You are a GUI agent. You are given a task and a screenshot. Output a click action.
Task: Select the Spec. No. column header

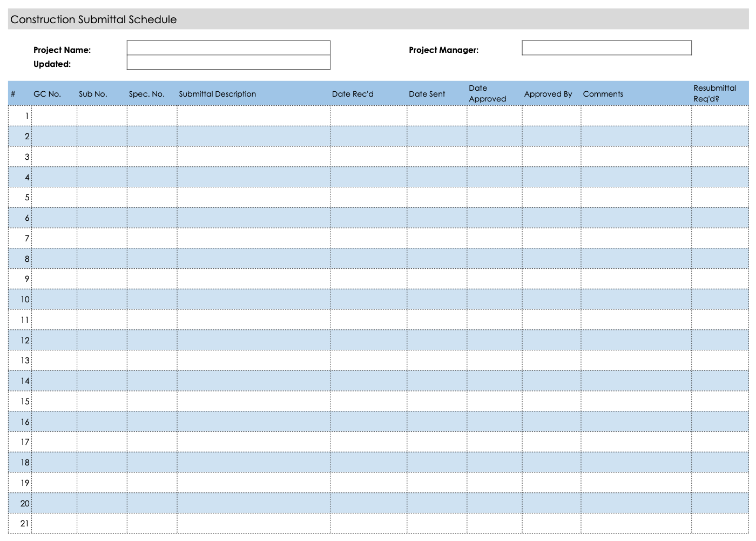[146, 93]
